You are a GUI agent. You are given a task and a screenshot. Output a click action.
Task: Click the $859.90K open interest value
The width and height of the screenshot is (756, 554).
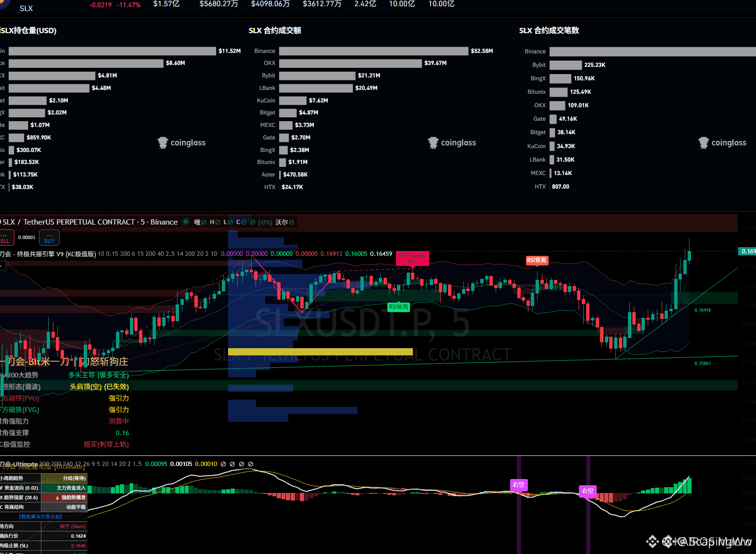[x=39, y=138]
